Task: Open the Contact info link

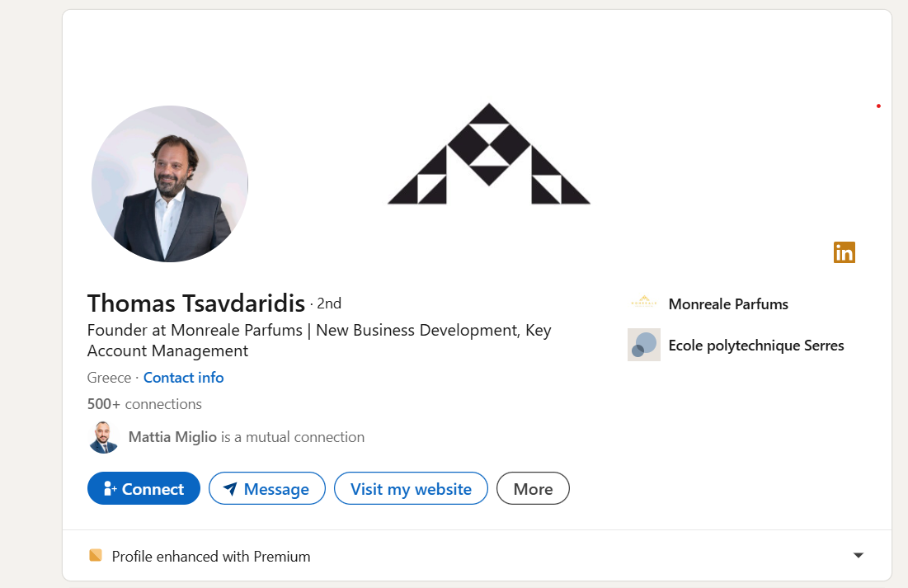Action: [183, 378]
